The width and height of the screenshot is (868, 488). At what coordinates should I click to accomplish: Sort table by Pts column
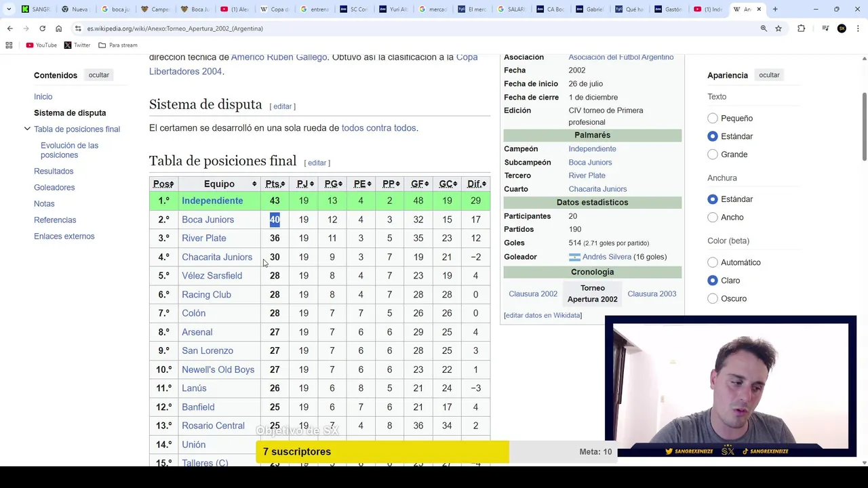click(x=275, y=184)
